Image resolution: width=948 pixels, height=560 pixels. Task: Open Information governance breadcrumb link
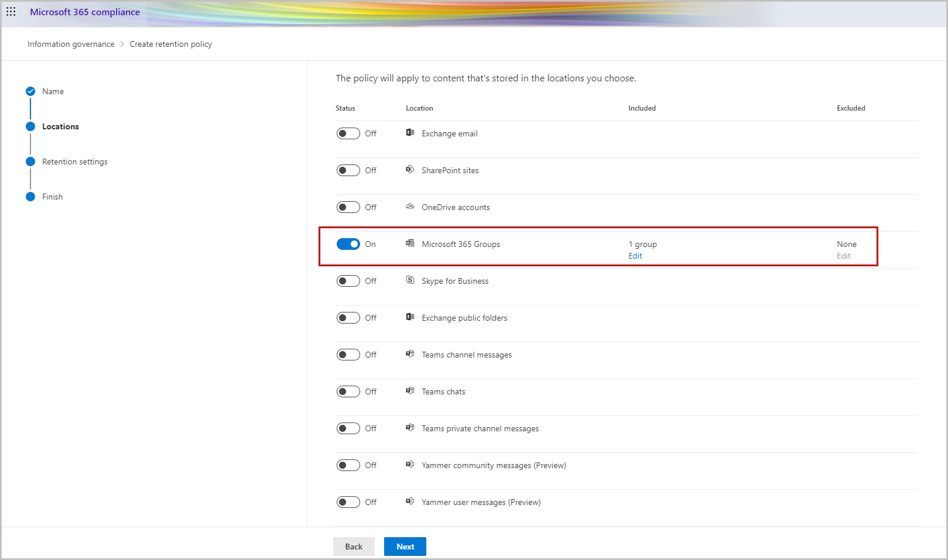click(x=71, y=44)
